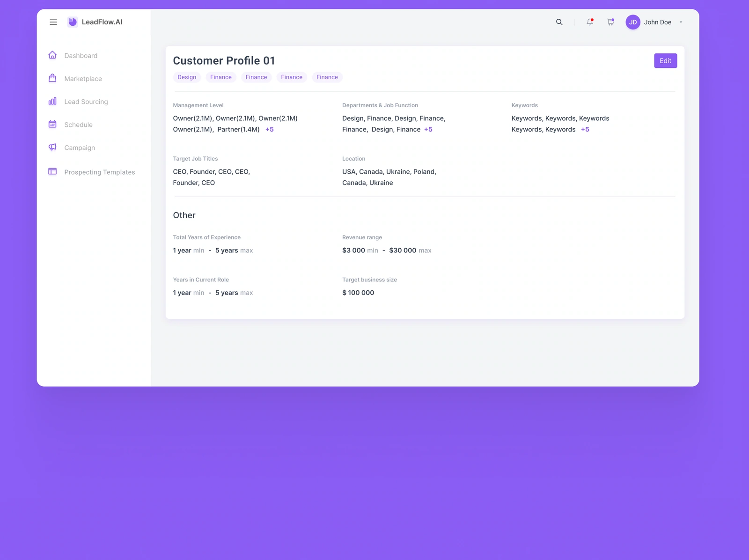Click the Marketplace bag icon
Screen dimensions: 749x560
(52, 78)
